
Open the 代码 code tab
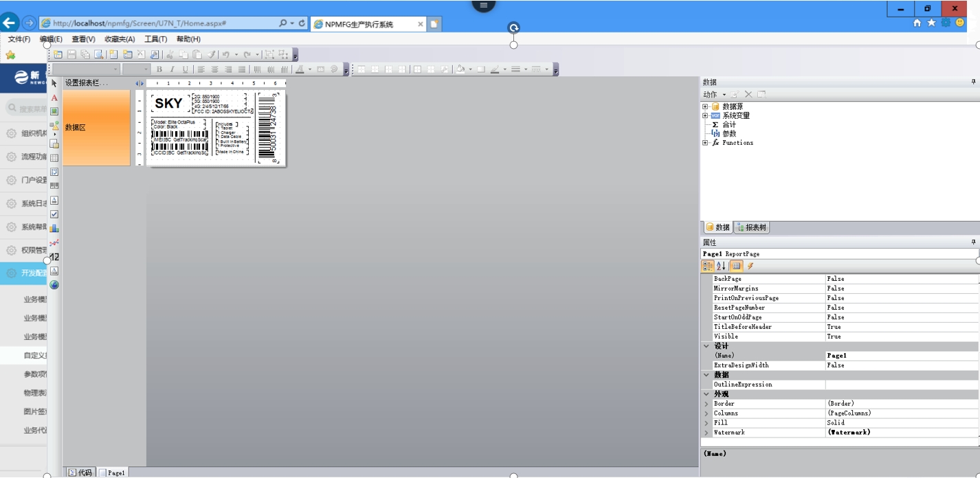click(80, 473)
